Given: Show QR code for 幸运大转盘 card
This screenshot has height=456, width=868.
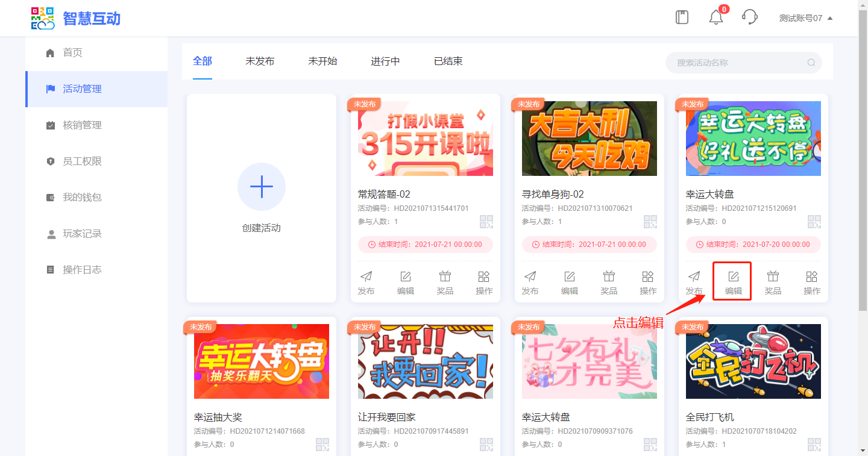Looking at the screenshot, I should (814, 222).
